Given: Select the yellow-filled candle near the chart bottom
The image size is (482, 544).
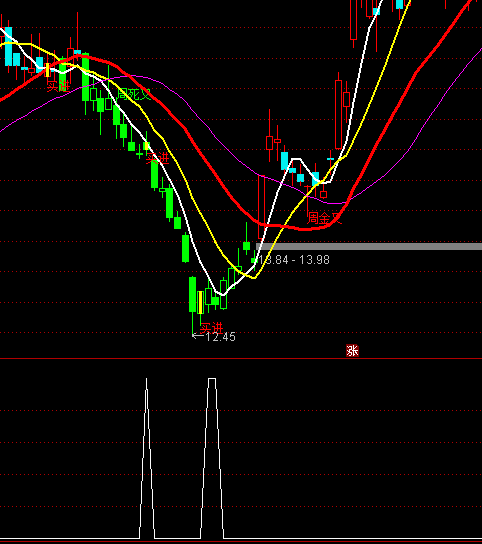Looking at the screenshot, I should coord(200,303).
